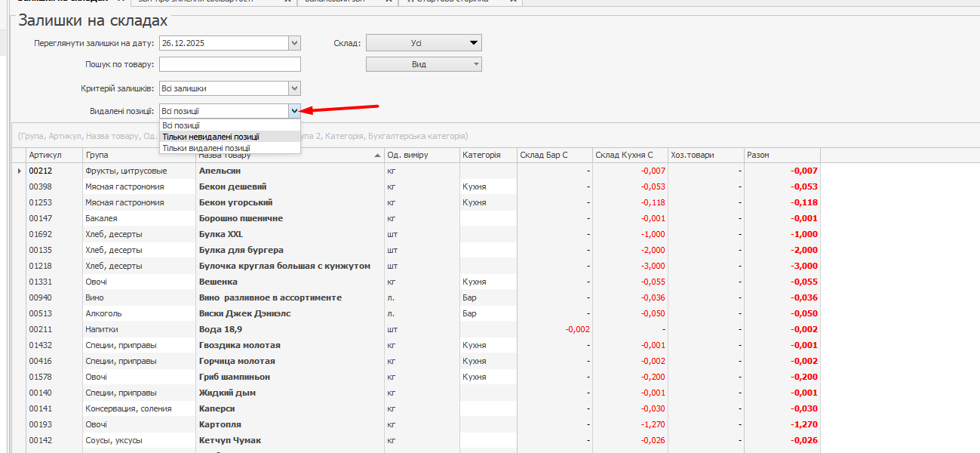This screenshot has height=453, width=980.
Task: Collapse the 'Видалені позиції' dropdown arrow
Action: click(x=294, y=111)
